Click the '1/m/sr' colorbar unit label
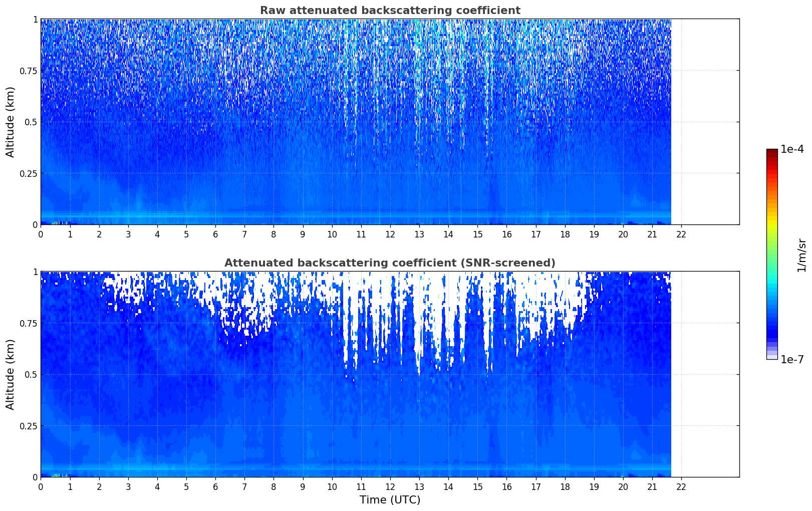 coord(801,254)
